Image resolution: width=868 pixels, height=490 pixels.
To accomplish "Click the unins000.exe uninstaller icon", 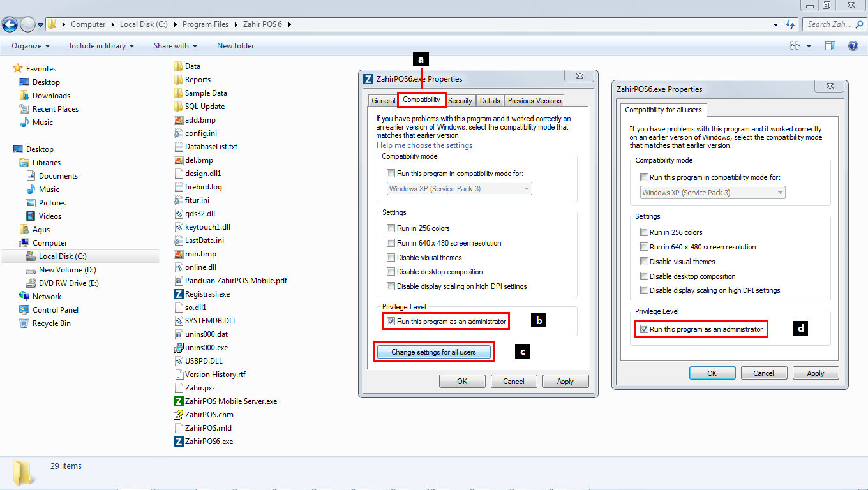I will 179,348.
